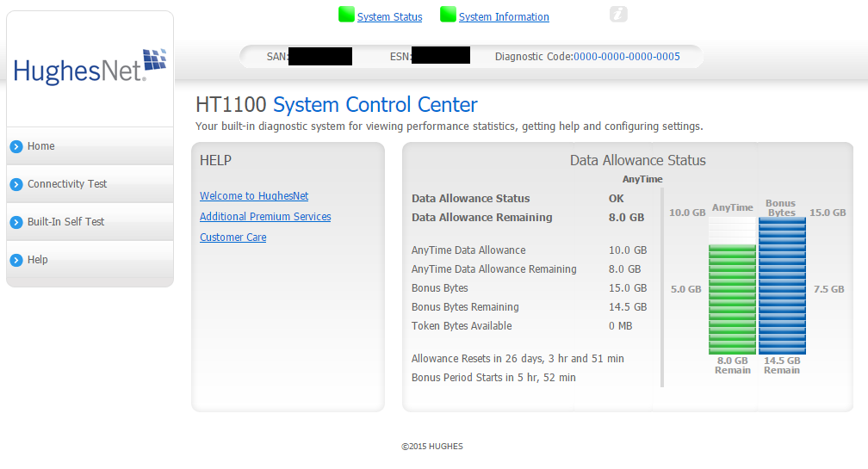Open the System Information link
Viewport: 868px width, 469px height.
tap(504, 17)
